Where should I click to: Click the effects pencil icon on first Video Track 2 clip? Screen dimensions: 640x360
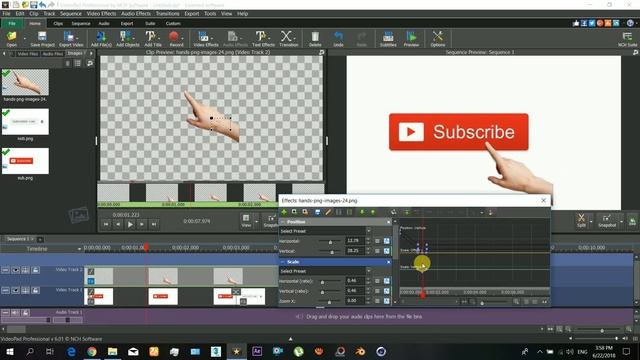91,271
